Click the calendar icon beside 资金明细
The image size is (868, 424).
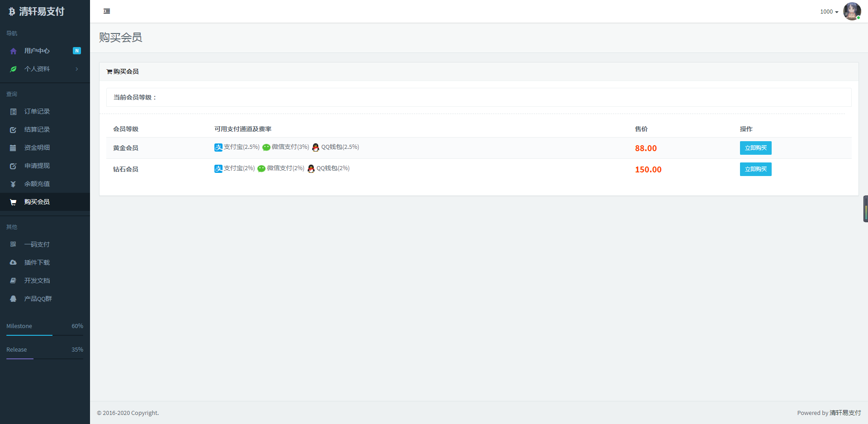(13, 148)
